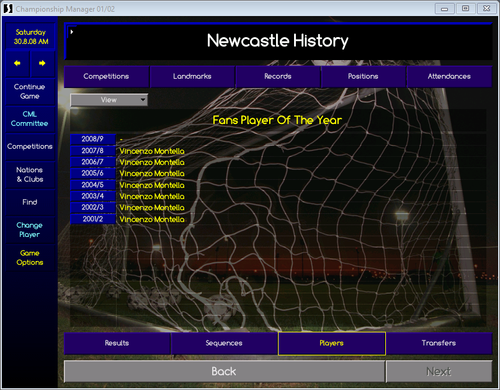Click Continue Game in sidebar

[30, 91]
